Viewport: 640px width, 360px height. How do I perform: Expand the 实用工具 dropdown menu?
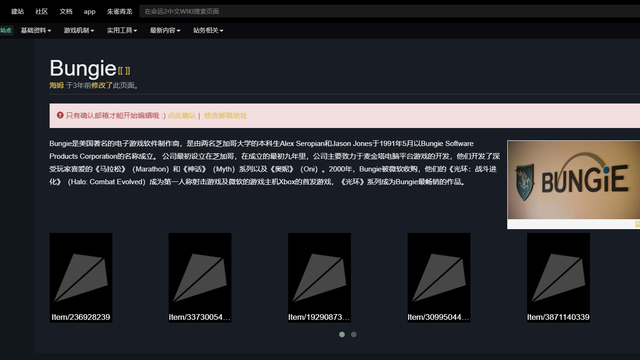122,30
